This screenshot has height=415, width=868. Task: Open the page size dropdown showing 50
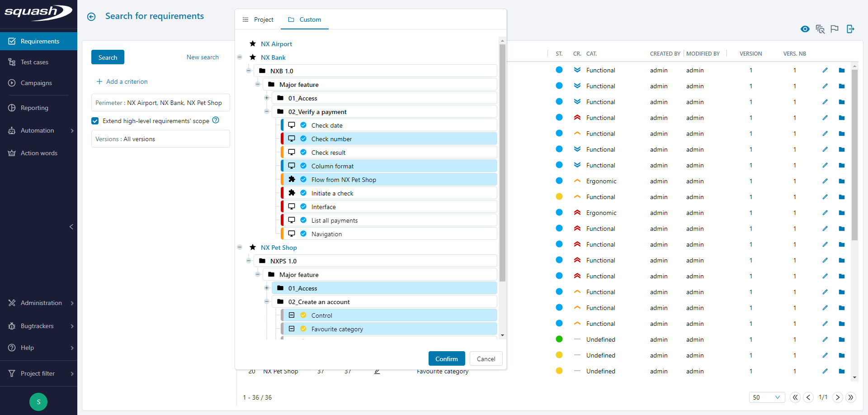tap(767, 397)
